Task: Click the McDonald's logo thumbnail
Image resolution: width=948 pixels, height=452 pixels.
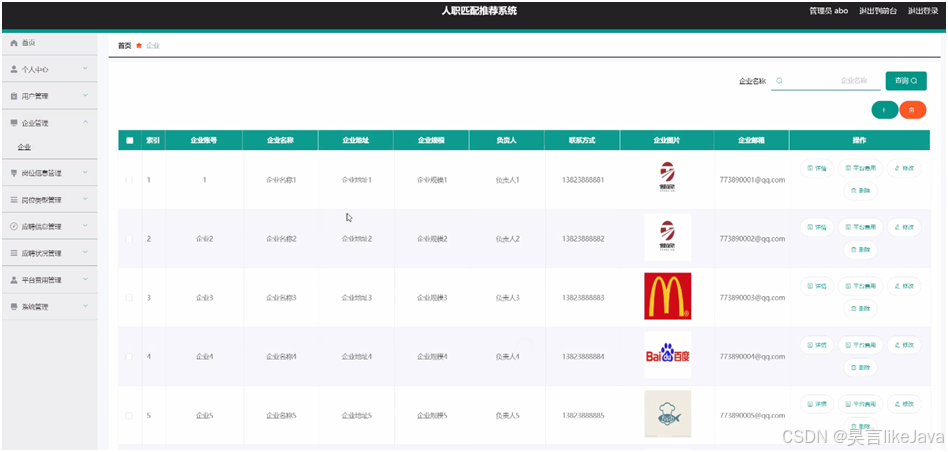Action: coord(667,296)
